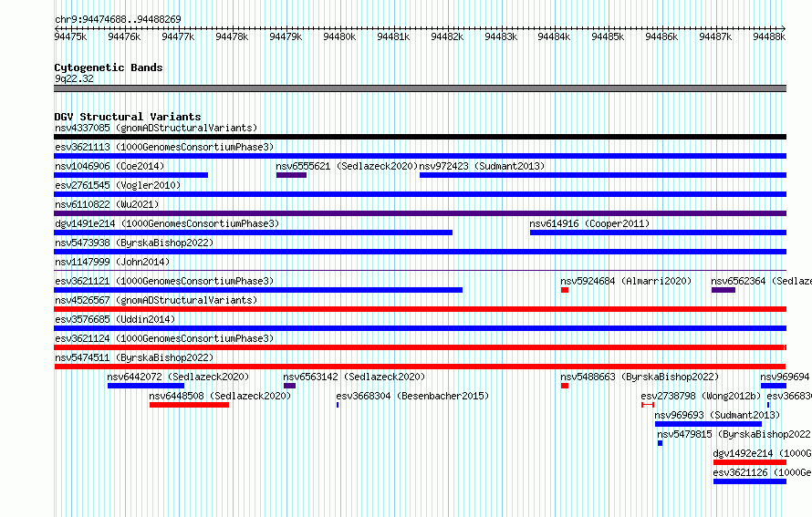812x517 pixels.
Task: Click the 9q22.32 cytogenetic band bar
Action: click(x=420, y=88)
